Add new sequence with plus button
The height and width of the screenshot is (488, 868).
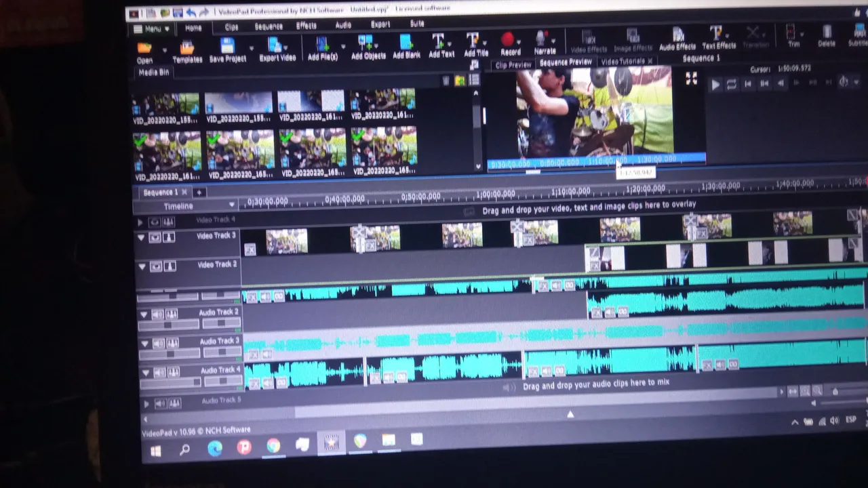pos(199,192)
